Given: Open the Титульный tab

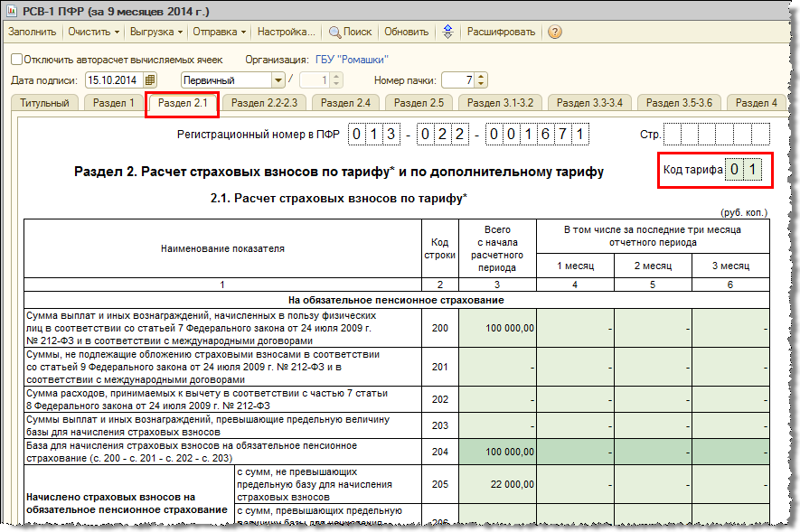Looking at the screenshot, I should pos(44,103).
